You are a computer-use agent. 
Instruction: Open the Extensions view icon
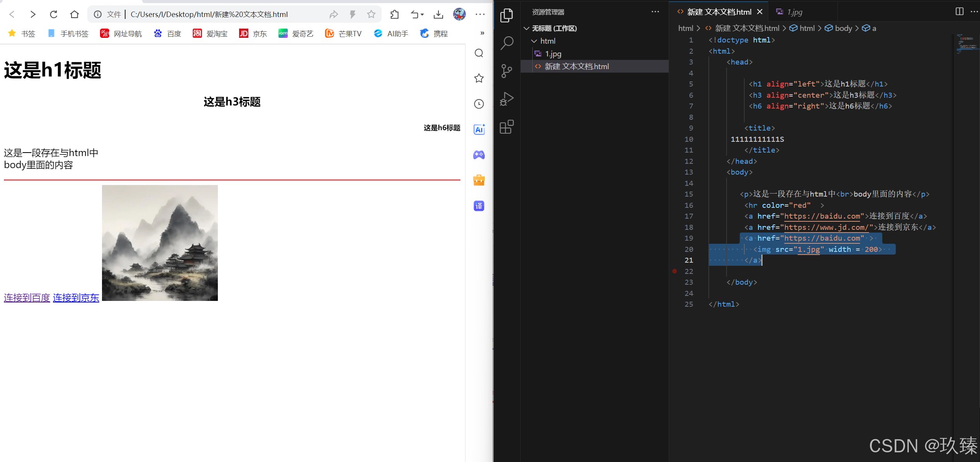tap(506, 127)
